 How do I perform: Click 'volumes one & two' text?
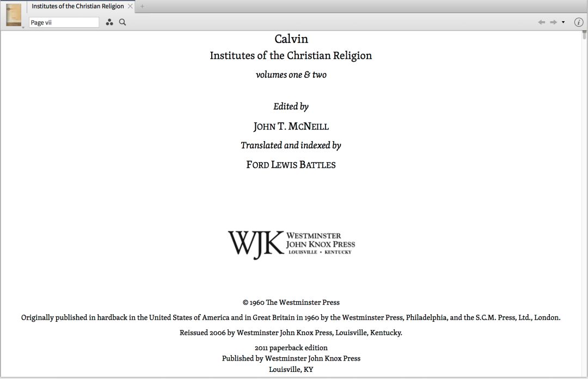click(291, 75)
